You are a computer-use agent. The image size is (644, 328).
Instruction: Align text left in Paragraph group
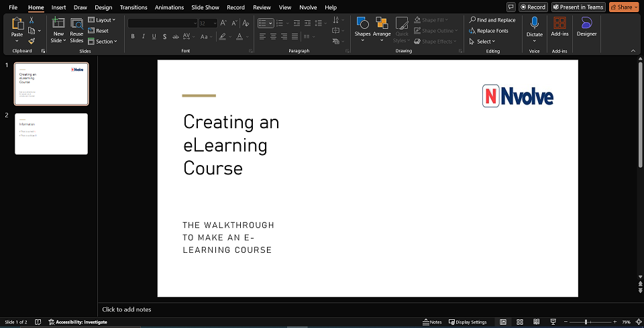coord(262,36)
